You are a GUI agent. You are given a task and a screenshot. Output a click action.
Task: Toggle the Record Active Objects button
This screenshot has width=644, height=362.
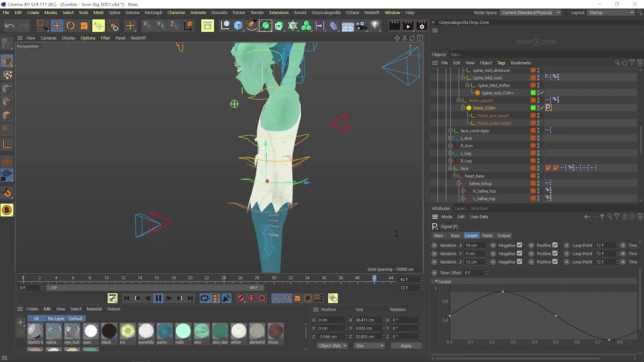[240, 298]
